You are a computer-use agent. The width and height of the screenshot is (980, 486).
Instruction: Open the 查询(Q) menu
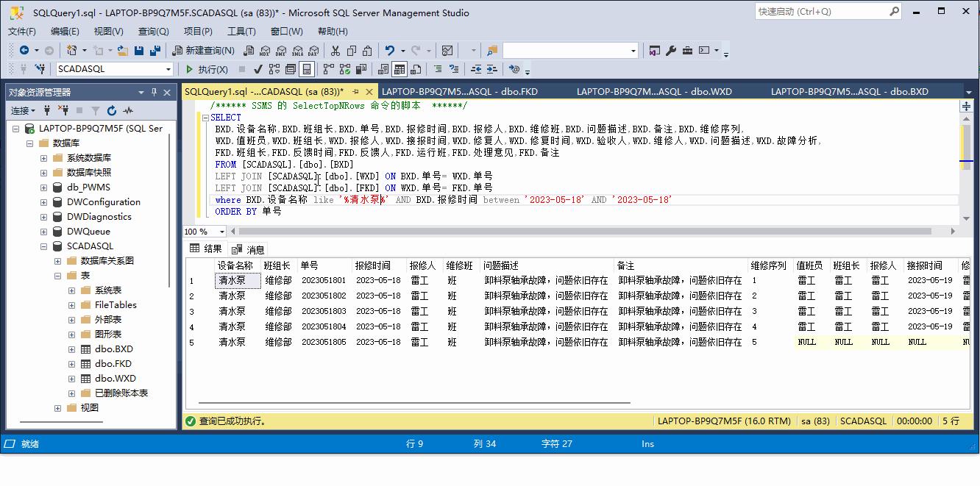152,31
